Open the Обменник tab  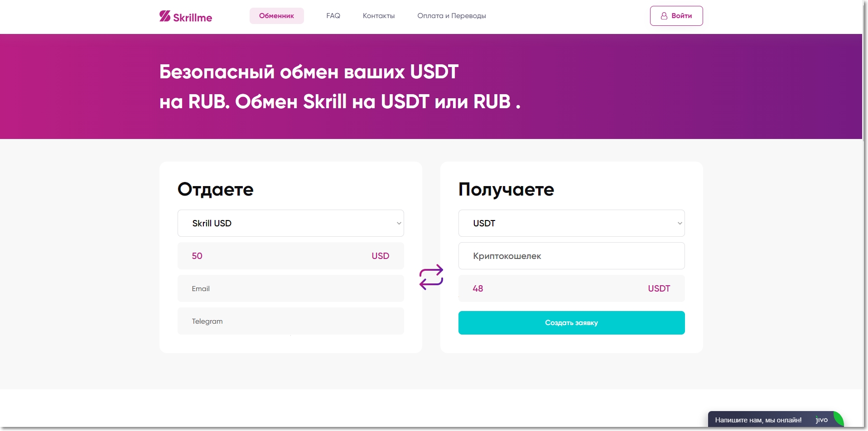(x=276, y=16)
